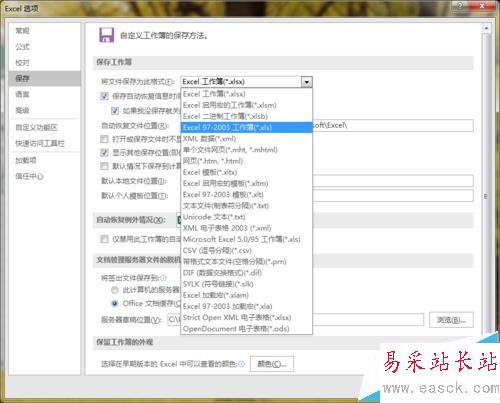
Task: Open the 语言 options category
Action: pos(23,94)
